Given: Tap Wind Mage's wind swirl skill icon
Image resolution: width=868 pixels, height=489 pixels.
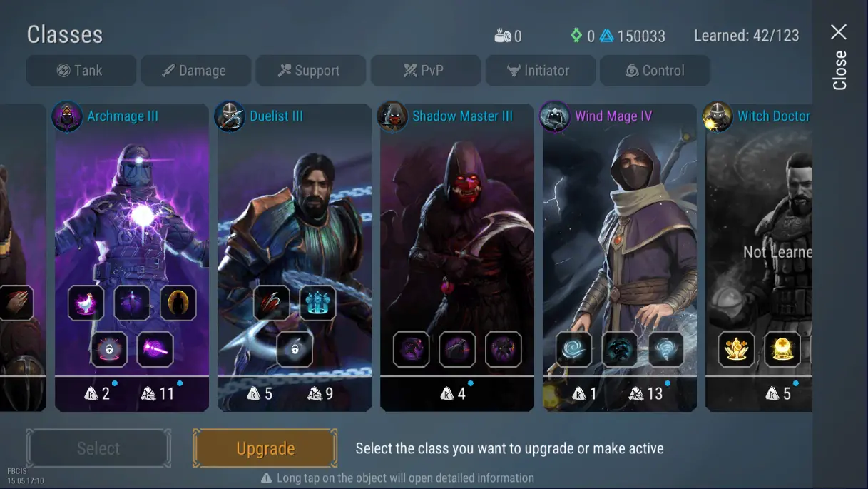Looking at the screenshot, I should pos(574,350).
